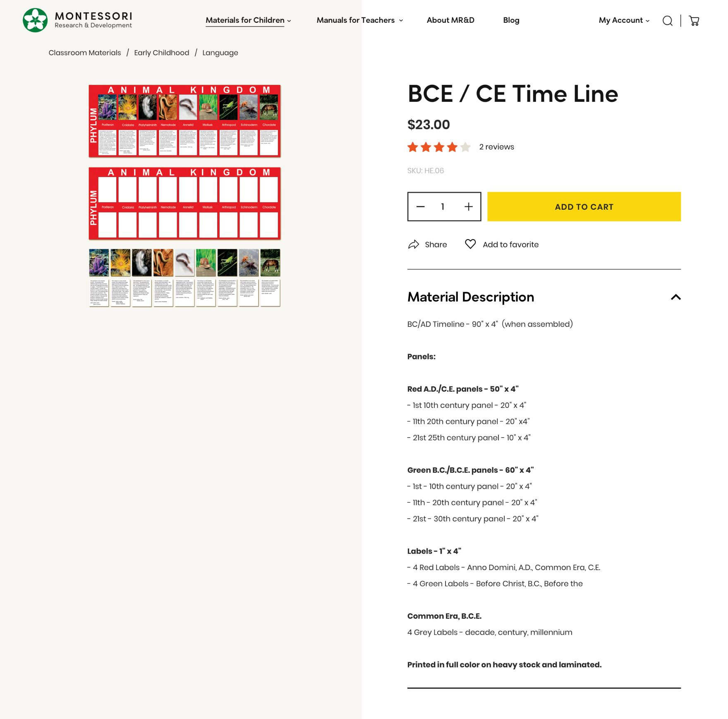The image size is (728, 719).
Task: Increase quantity with plus icon
Action: tap(468, 206)
